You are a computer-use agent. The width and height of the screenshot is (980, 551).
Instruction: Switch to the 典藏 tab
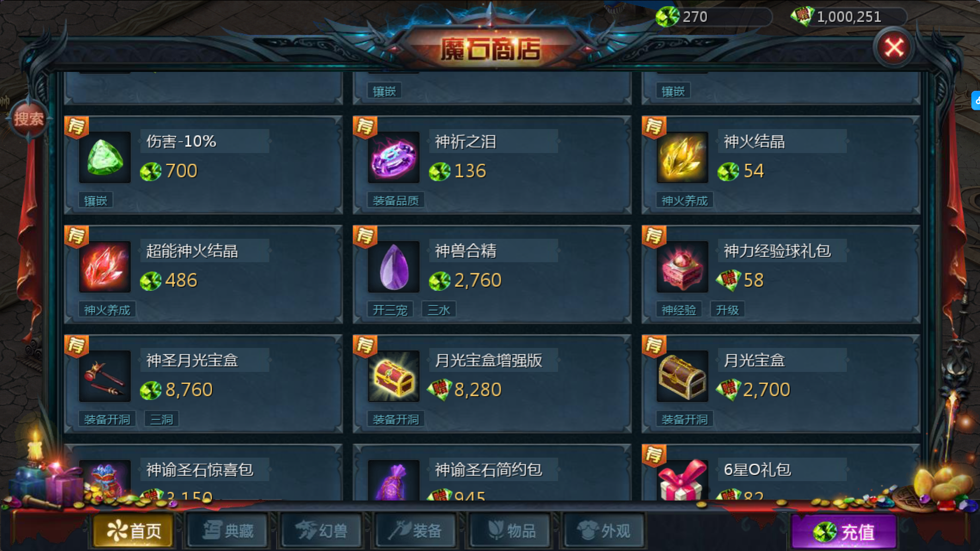[228, 531]
